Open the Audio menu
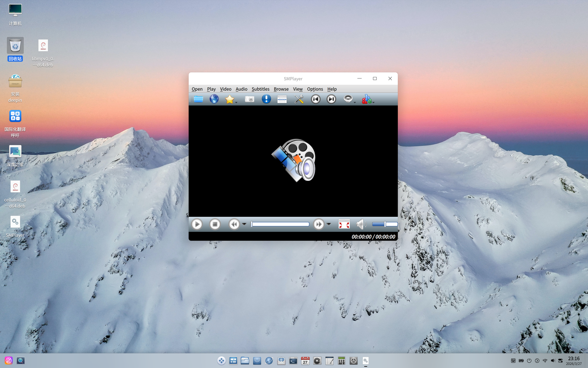 tap(241, 89)
